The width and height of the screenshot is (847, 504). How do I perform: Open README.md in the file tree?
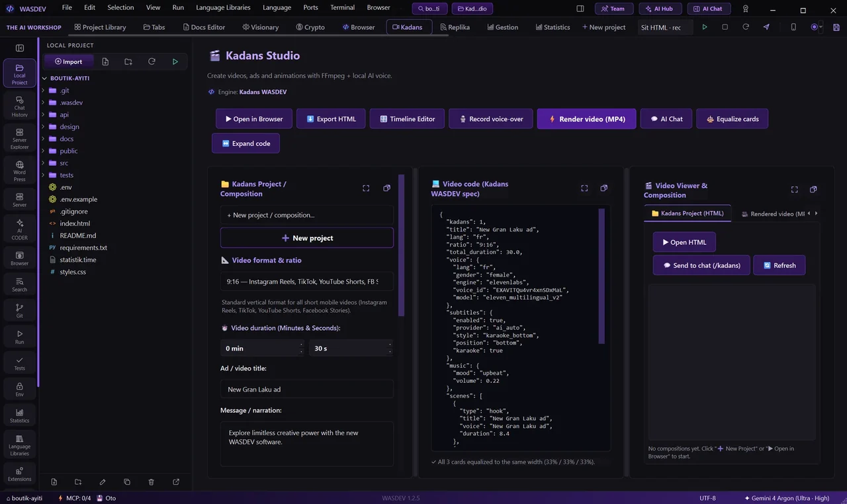click(x=78, y=235)
